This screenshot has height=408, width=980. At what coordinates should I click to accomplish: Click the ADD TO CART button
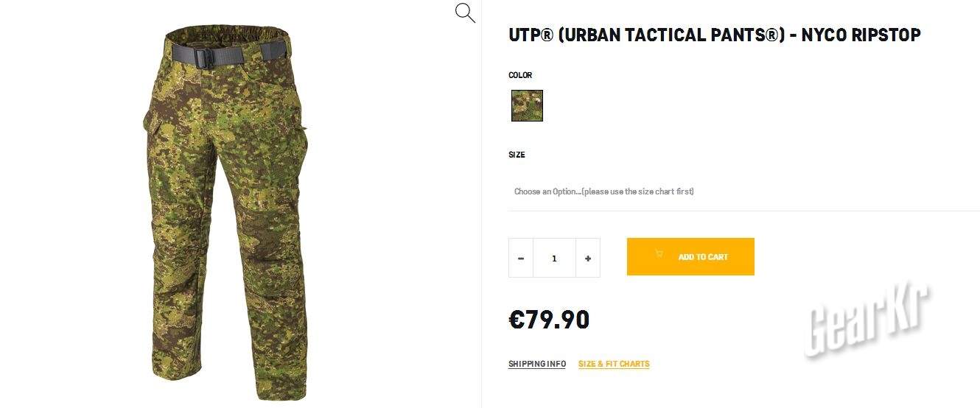click(x=690, y=256)
